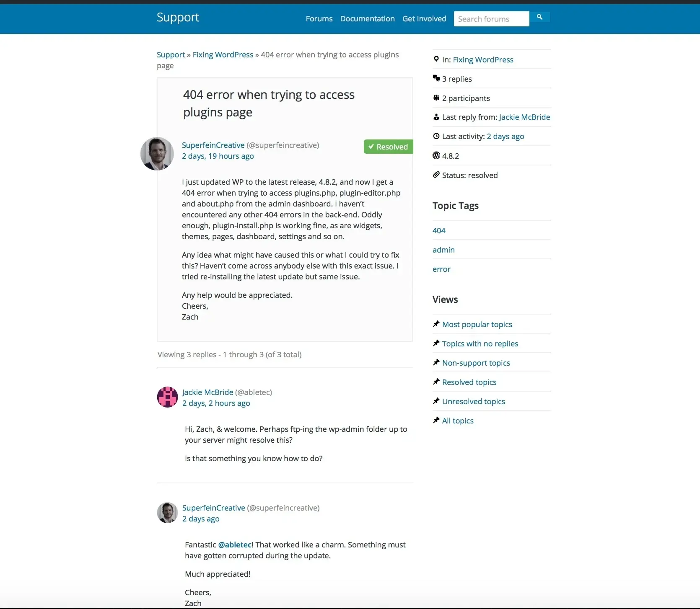Click the 2 days, 2 hours ago timestamp
The image size is (700, 609).
coord(216,403)
